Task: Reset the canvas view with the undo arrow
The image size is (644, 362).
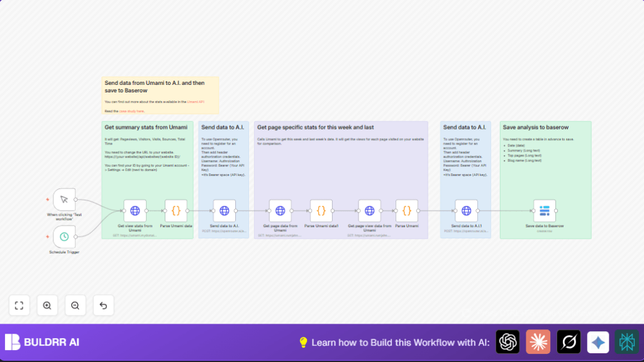Action: 104,305
